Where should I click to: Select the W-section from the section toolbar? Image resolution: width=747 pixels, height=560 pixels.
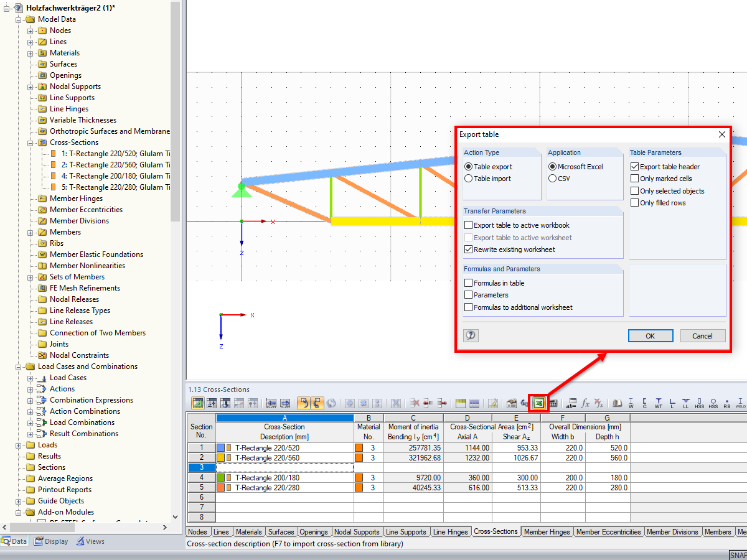(631, 403)
